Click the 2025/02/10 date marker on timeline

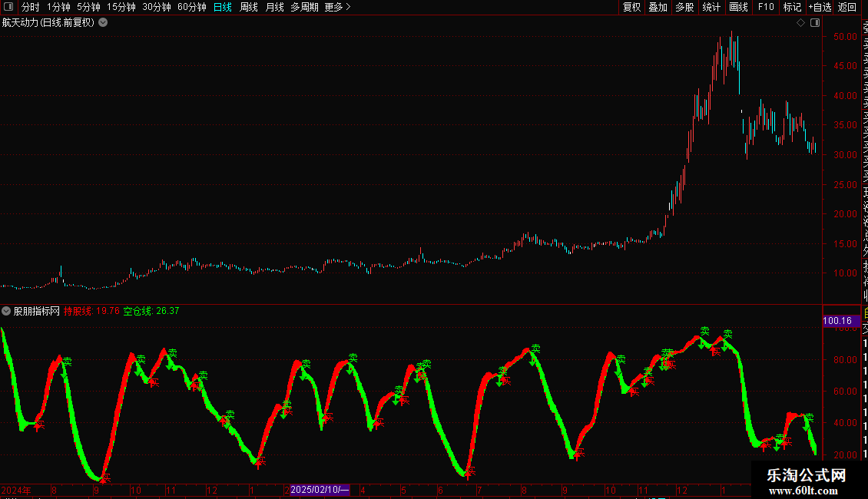320,490
